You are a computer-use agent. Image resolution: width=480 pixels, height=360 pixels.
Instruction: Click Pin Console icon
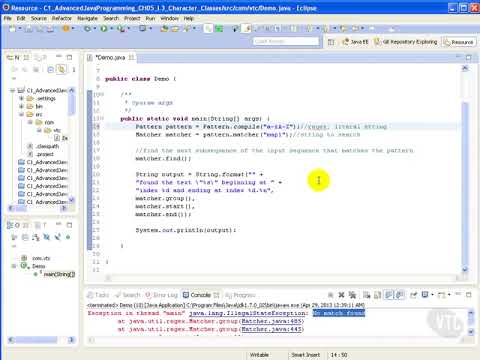(414, 295)
